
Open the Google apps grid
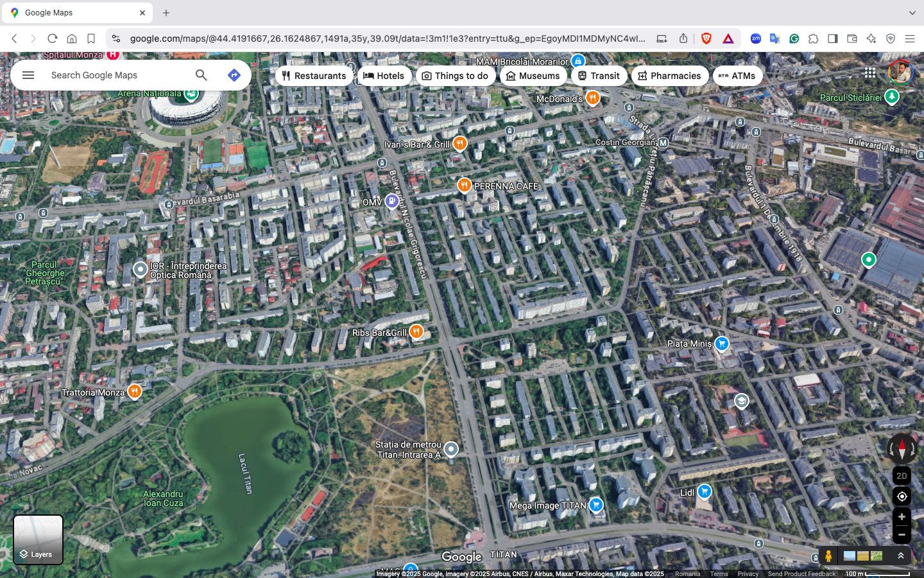(869, 73)
